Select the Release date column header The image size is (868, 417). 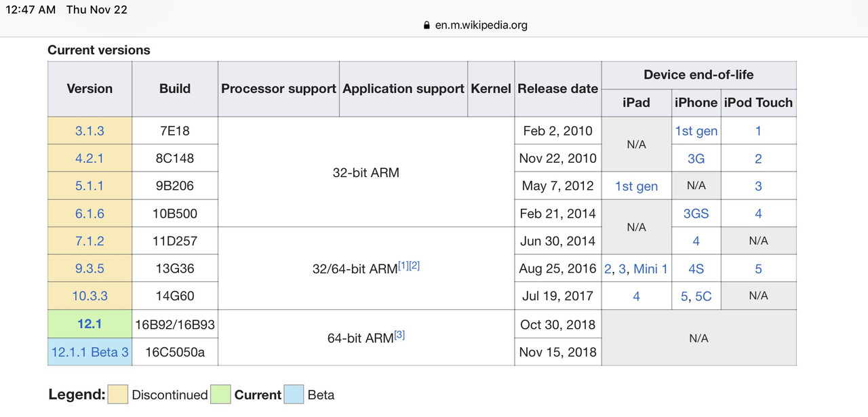click(558, 88)
